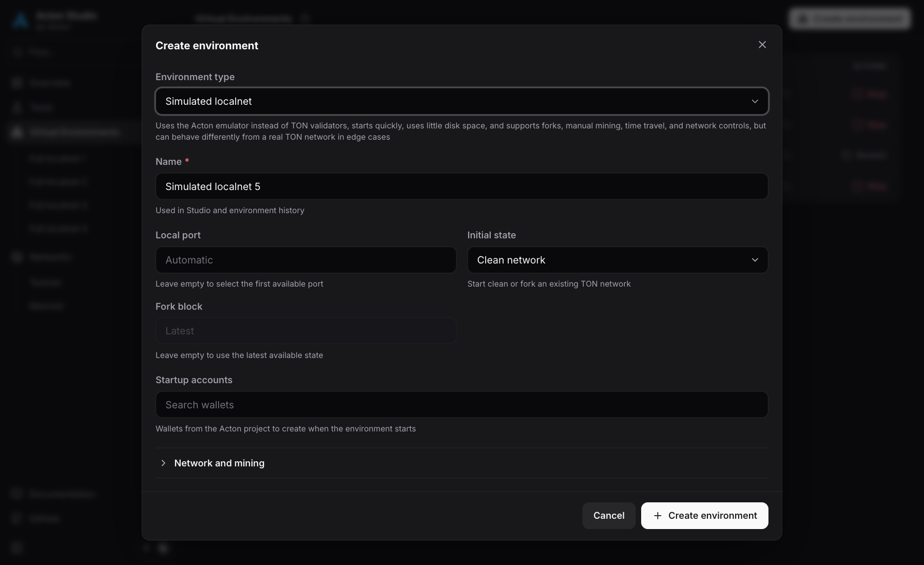Image resolution: width=924 pixels, height=565 pixels.
Task: Click the Cancel button
Action: [x=609, y=516]
